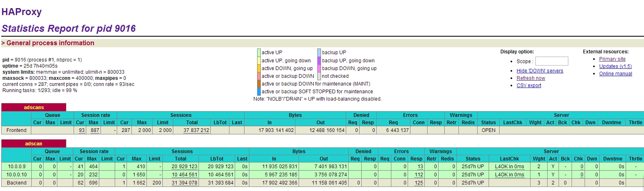Click the Statistics Report for pid 9016 title
The image size is (644, 191).
pos(68,29)
